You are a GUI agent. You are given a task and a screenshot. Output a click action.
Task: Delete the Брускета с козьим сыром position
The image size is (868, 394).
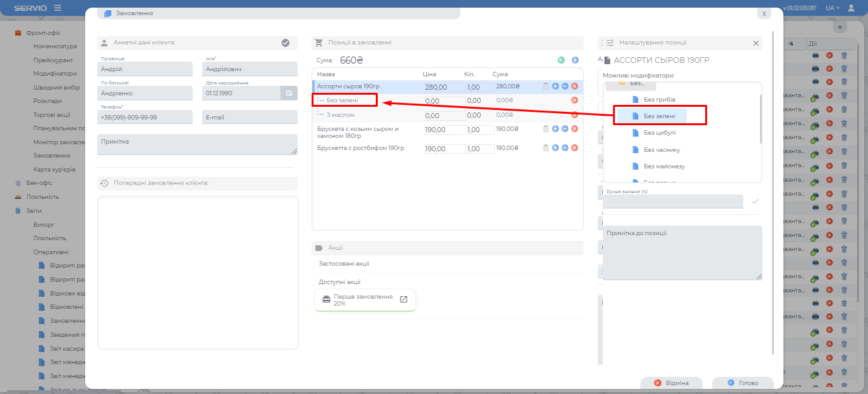(x=574, y=129)
